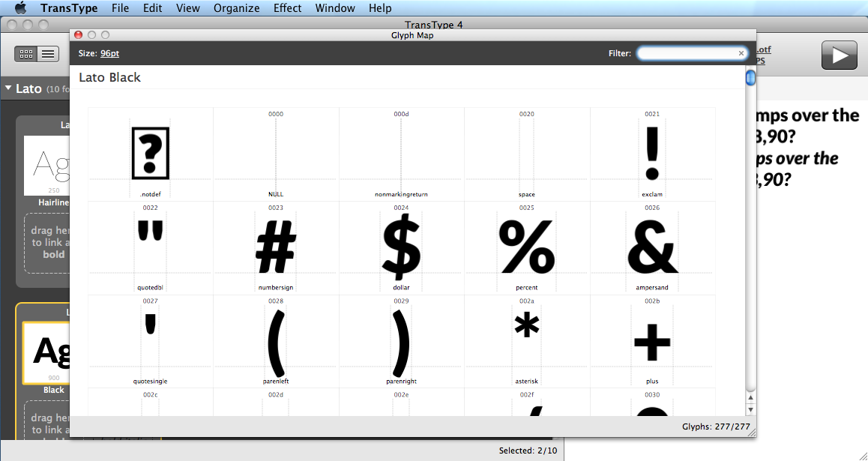Collapse the Lato font family group
Screen dimensions: 868x461
click(8, 88)
